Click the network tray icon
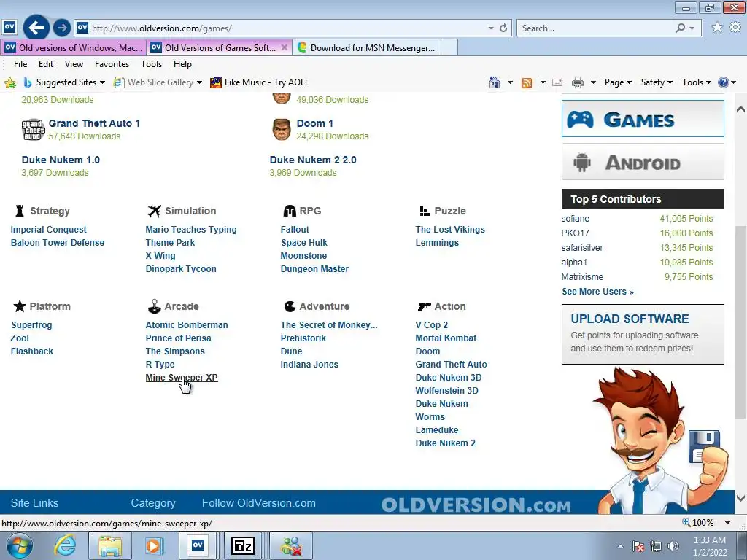The height and width of the screenshot is (560, 747). tap(656, 546)
